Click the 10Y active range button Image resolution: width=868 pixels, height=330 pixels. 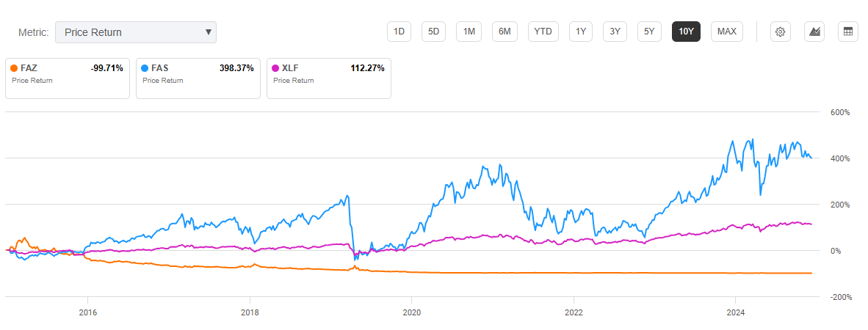point(686,32)
